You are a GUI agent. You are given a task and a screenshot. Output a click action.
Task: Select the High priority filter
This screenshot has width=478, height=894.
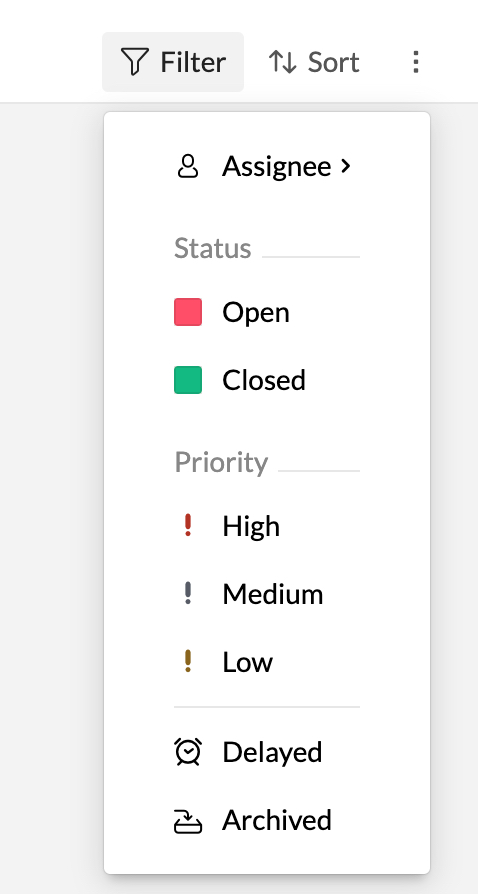[266, 526]
